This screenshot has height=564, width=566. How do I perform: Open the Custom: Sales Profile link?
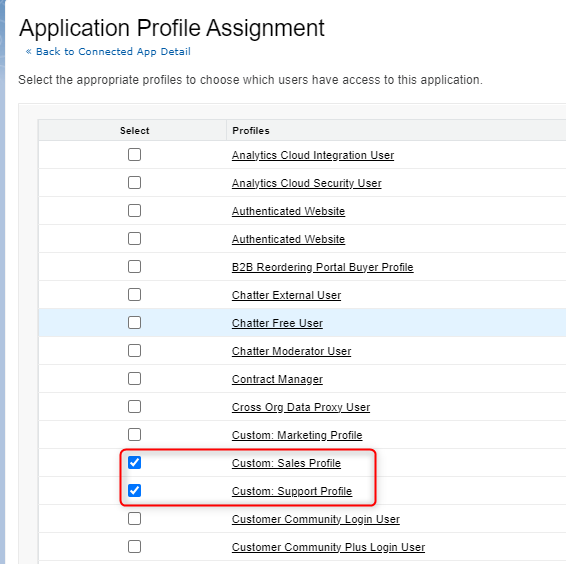click(x=286, y=463)
